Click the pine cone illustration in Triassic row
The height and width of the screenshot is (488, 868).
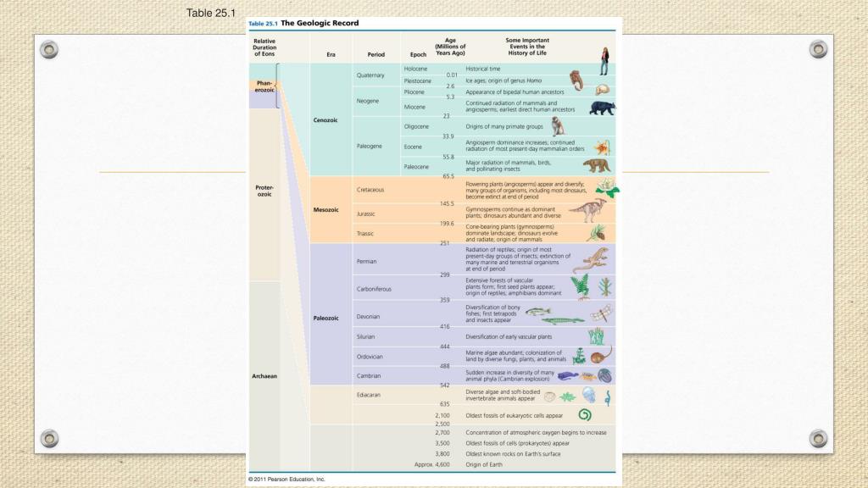coord(596,233)
